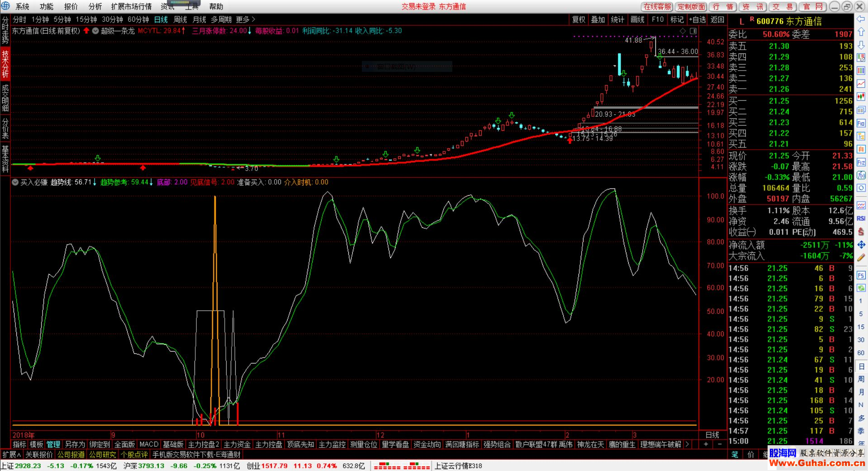868x471 pixels.
Task: Toggle the 扩展 panel expander
Action: (x=11, y=454)
